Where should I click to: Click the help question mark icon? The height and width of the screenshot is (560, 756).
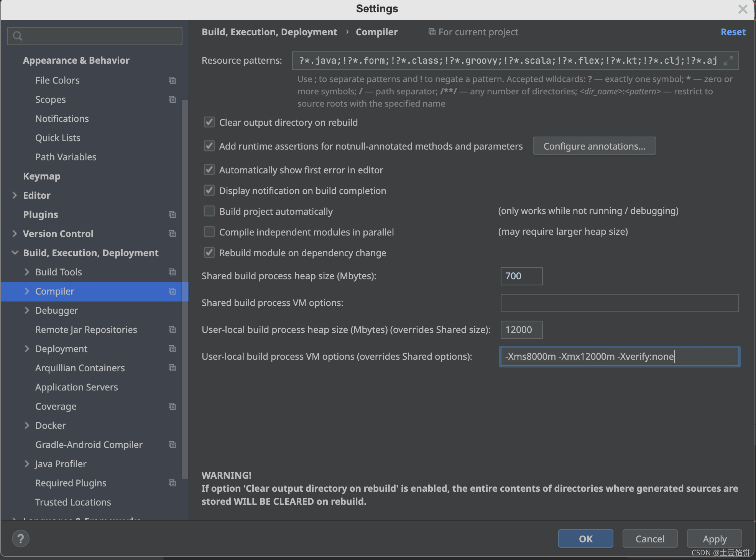point(21,539)
